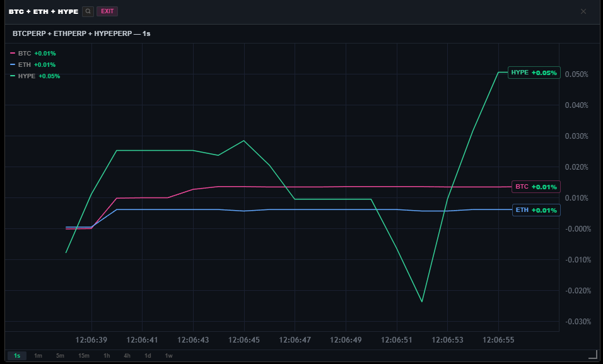Click the 12:06:45 time label
This screenshot has width=603, height=364.
click(x=244, y=340)
